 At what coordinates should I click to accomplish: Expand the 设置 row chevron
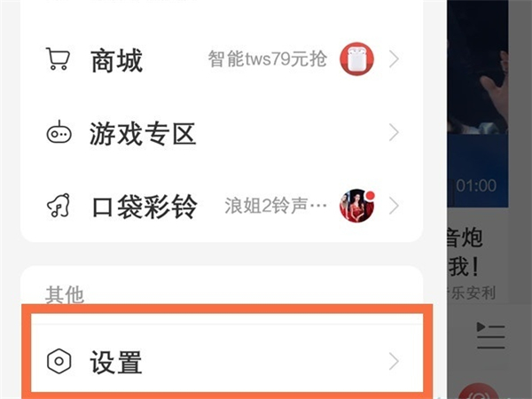pos(394,362)
